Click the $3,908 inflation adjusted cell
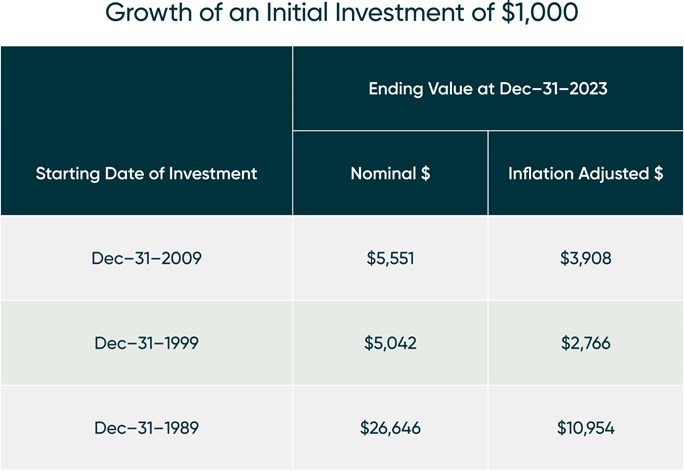This screenshot has height=471, width=684. pyautogui.click(x=585, y=258)
